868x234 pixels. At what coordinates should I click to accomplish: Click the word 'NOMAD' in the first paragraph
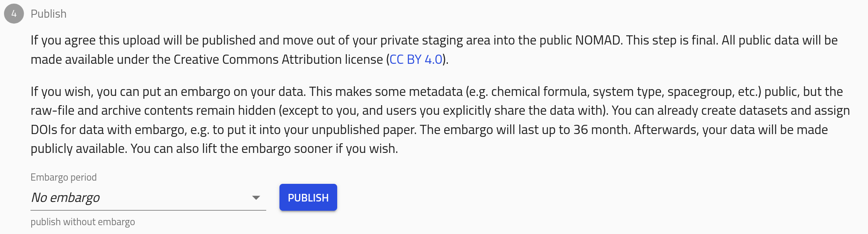click(598, 40)
